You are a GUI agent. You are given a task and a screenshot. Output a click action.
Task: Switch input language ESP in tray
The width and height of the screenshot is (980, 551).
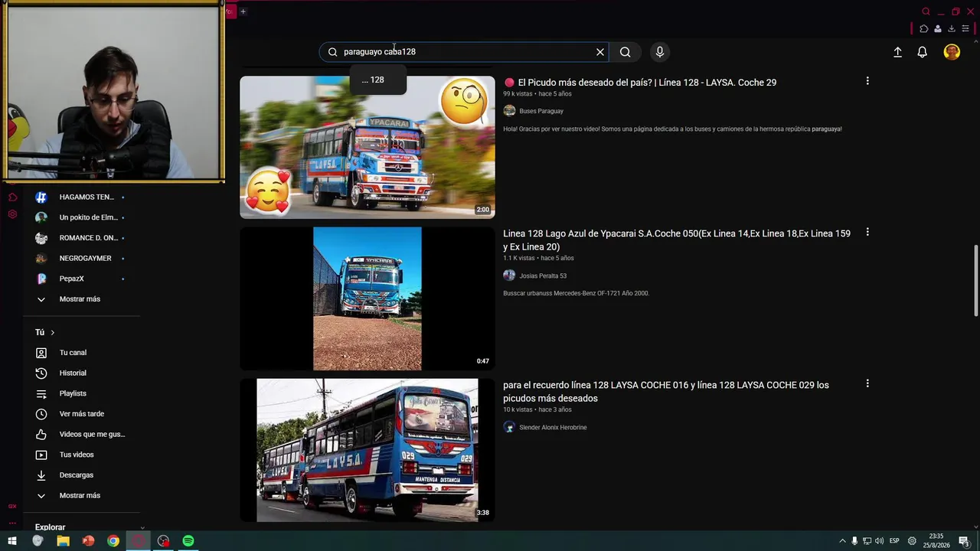pos(894,541)
